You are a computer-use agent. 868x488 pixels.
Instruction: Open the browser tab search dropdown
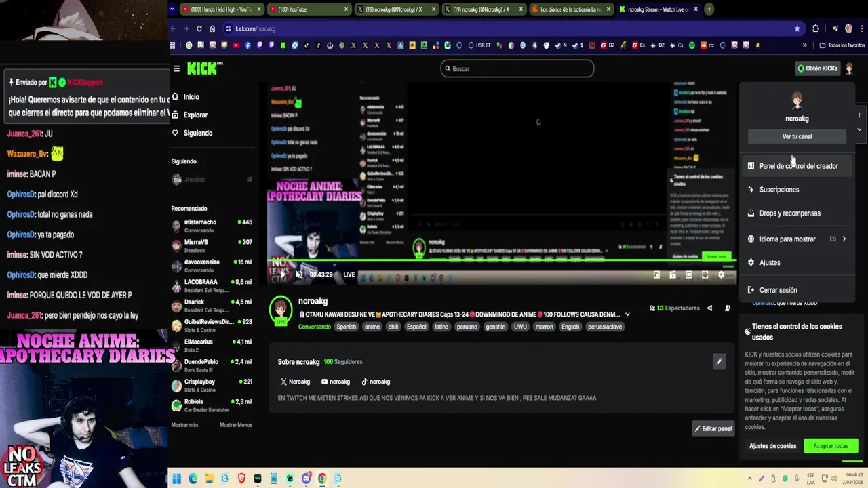point(173,9)
